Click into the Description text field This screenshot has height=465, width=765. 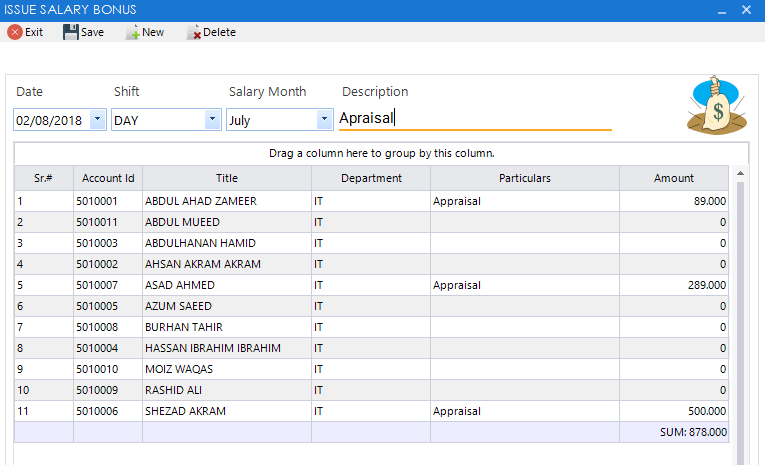tap(475, 118)
